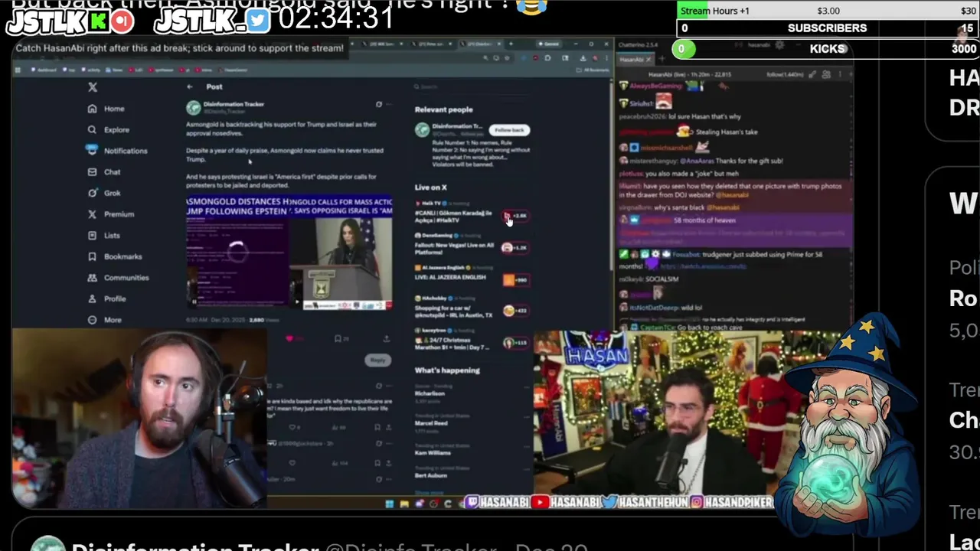The image size is (980, 551).
Task: Open Chatterino split three-dot menu
Action: pos(840,74)
